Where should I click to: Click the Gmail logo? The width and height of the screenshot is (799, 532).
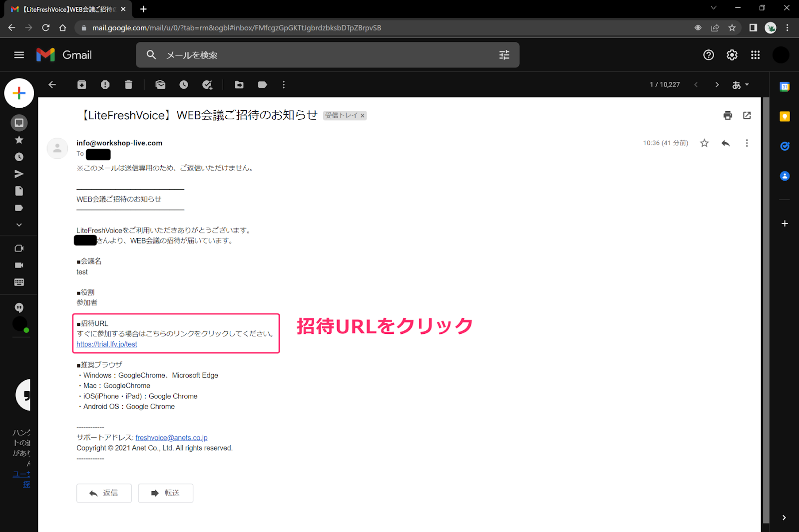pos(64,55)
